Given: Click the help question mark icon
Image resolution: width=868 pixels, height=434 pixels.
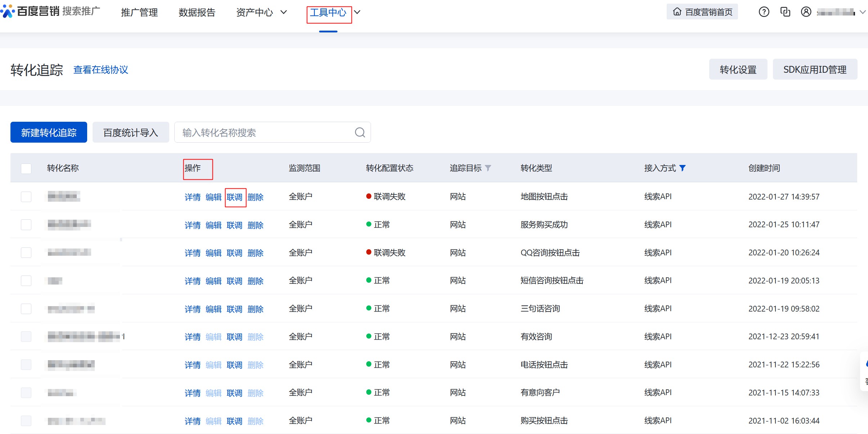Looking at the screenshot, I should pyautogui.click(x=764, y=12).
